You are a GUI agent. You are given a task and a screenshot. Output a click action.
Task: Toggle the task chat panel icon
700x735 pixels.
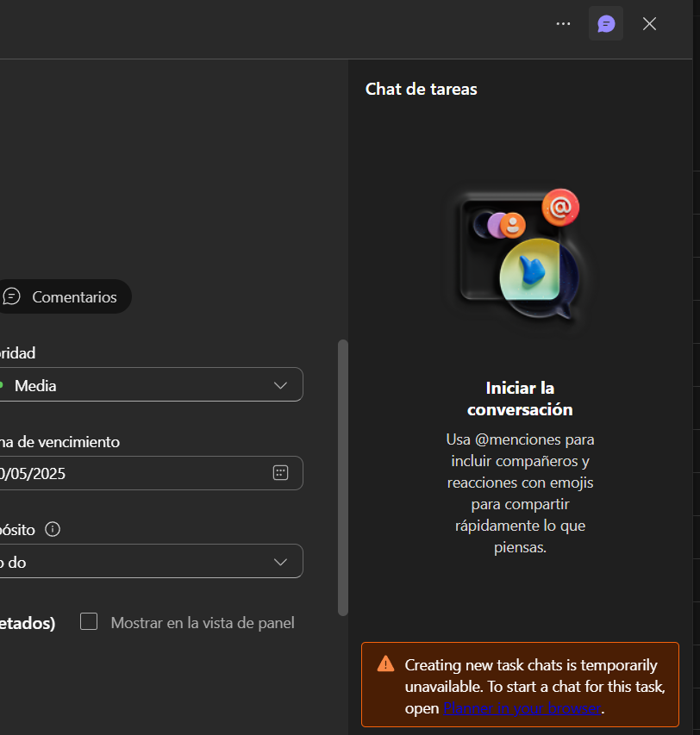[606, 23]
